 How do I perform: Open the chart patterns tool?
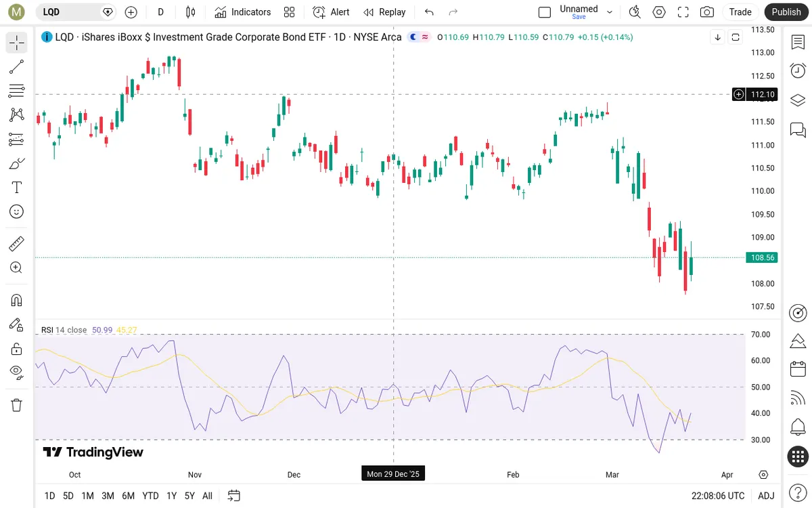17,115
